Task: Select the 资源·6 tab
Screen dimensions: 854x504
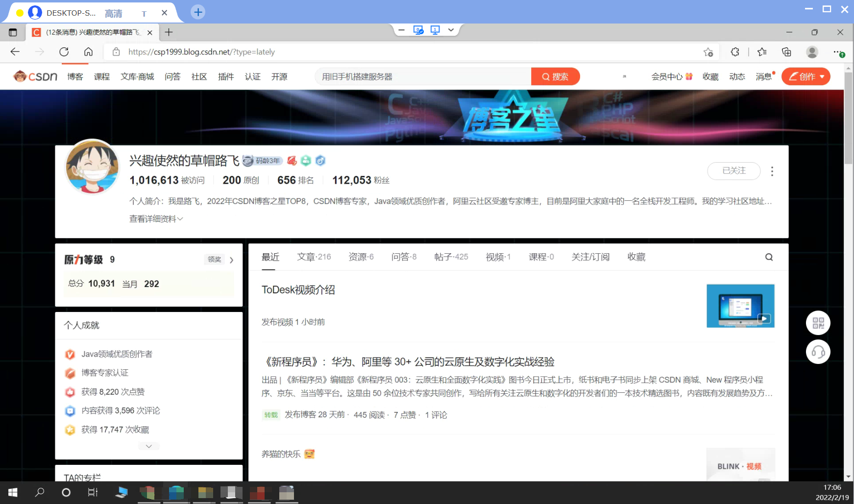Action: pos(361,257)
